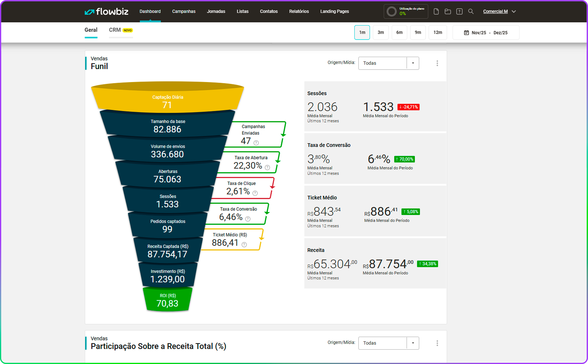588x364 pixels.
Task: Click help icon beside Campanhas Enviadas 47
Action: [256, 143]
